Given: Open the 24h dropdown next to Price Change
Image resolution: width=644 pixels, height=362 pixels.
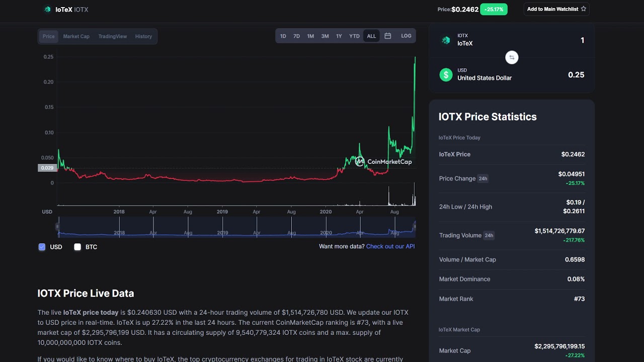Looking at the screenshot, I should [x=483, y=178].
